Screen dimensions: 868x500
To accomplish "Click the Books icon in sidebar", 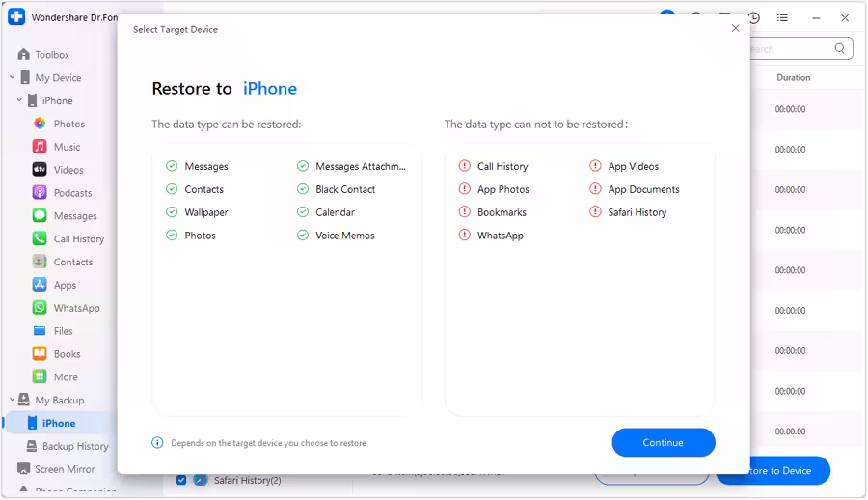I will [x=40, y=353].
